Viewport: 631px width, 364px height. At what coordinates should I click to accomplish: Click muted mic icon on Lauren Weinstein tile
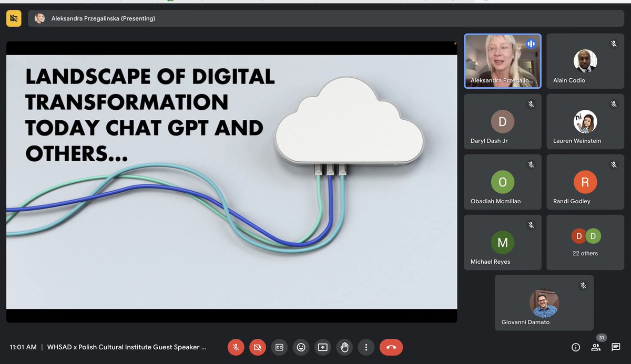pyautogui.click(x=614, y=105)
